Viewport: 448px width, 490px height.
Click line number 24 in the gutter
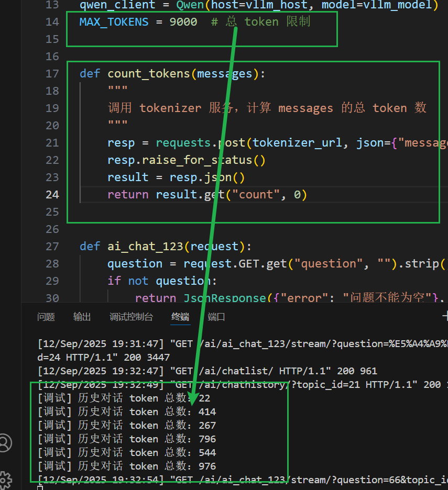click(x=52, y=195)
